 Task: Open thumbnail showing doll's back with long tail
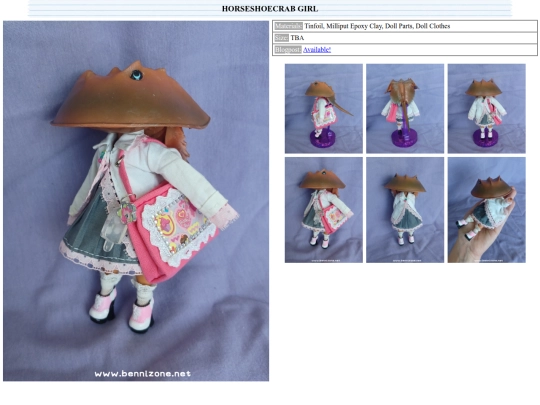tap(405, 108)
